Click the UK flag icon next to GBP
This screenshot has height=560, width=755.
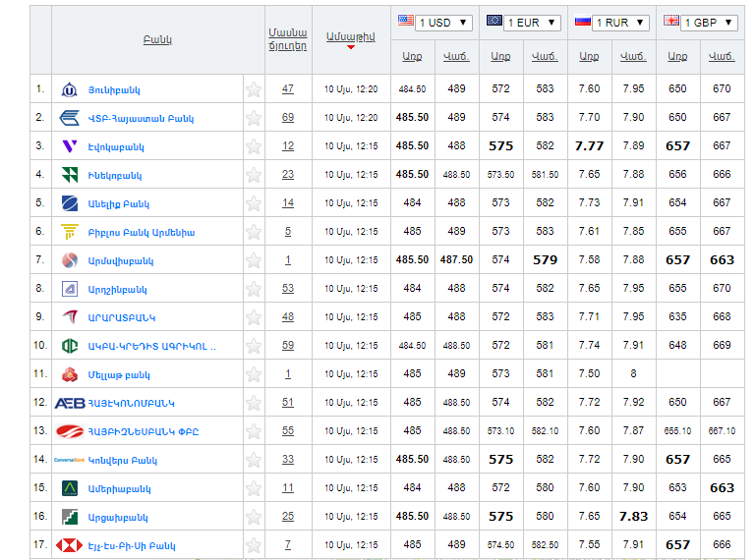tap(671, 21)
